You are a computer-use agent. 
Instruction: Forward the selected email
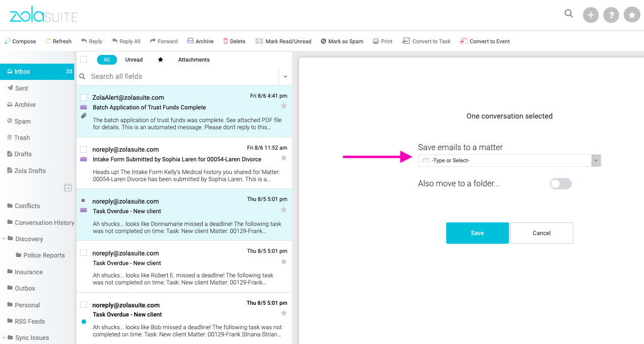tap(164, 41)
